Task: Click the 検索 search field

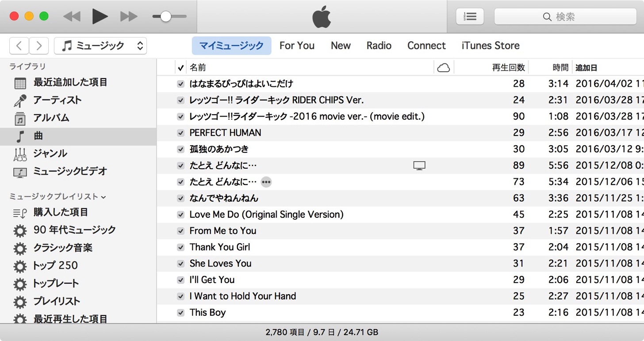Action: click(x=565, y=16)
